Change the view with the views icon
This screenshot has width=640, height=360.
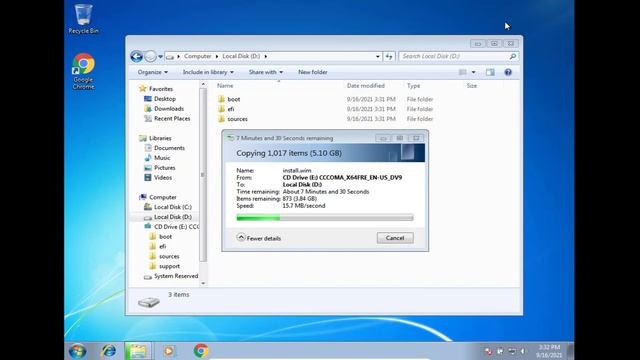(x=462, y=72)
